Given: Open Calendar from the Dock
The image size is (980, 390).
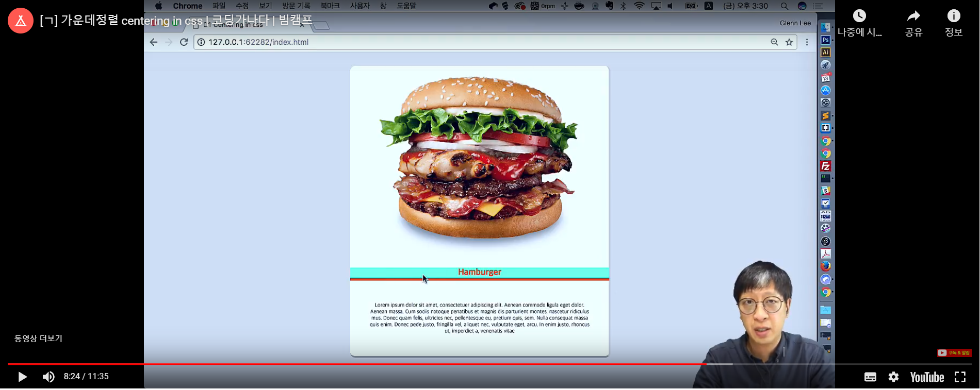Looking at the screenshot, I should (826, 78).
